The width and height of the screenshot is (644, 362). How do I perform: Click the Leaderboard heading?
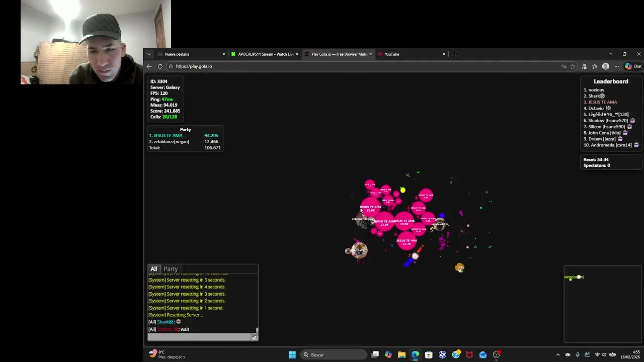pyautogui.click(x=611, y=81)
